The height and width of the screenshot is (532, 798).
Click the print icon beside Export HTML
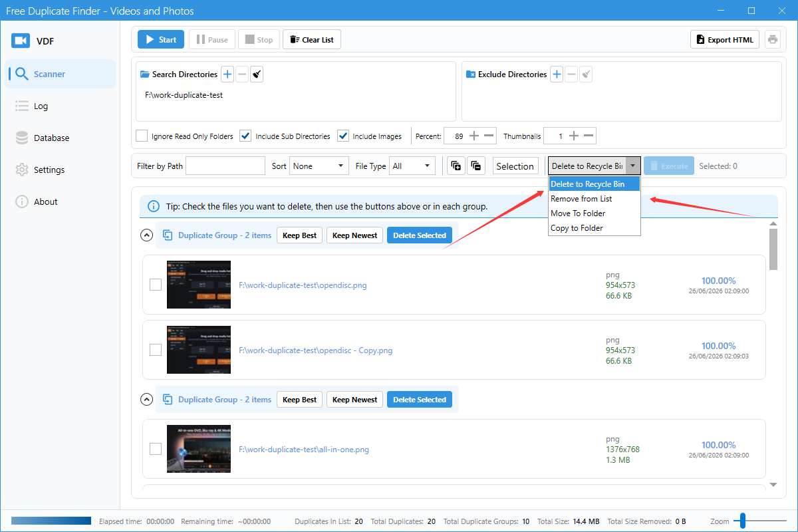point(773,40)
